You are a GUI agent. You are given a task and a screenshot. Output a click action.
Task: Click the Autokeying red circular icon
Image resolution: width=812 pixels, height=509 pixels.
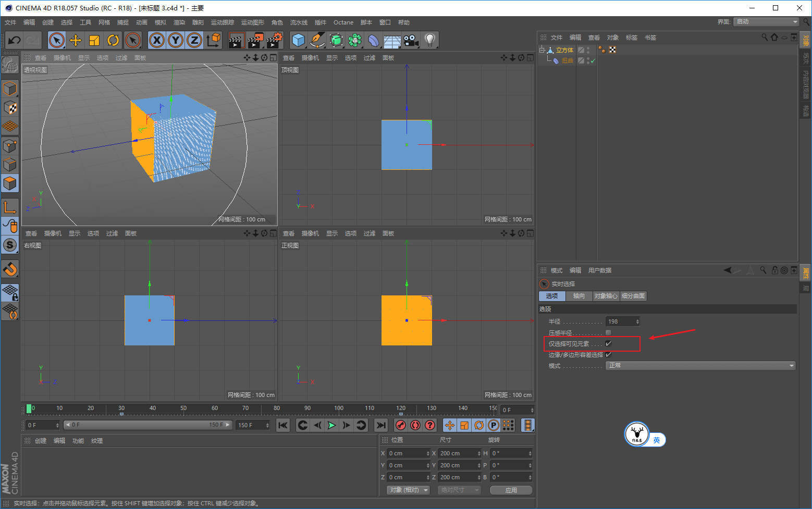[x=415, y=425]
